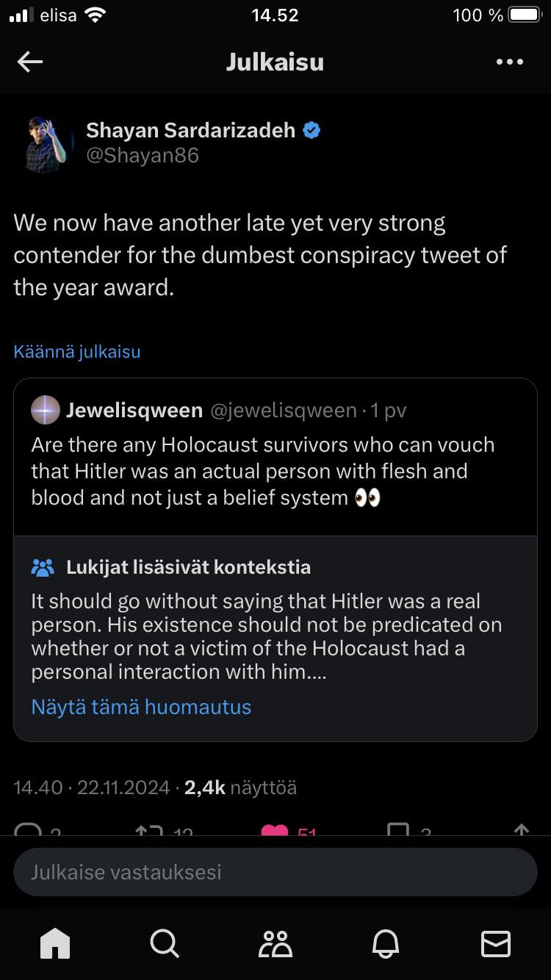
Task: Go back using the left arrow
Action: (30, 62)
